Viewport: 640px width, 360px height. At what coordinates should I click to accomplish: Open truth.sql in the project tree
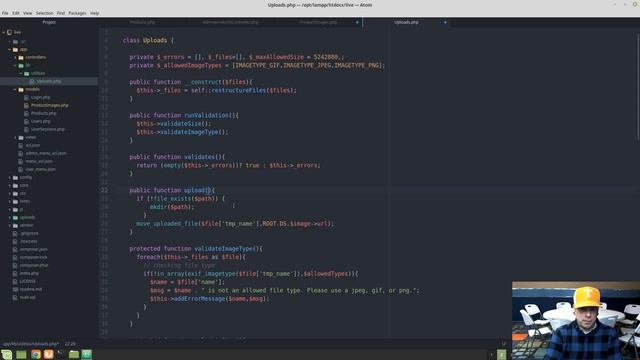27,298
